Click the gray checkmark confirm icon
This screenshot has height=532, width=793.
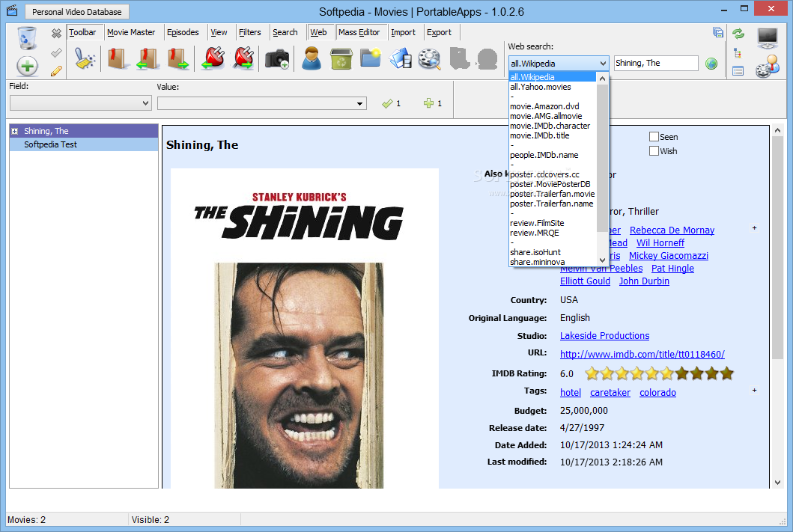56,52
